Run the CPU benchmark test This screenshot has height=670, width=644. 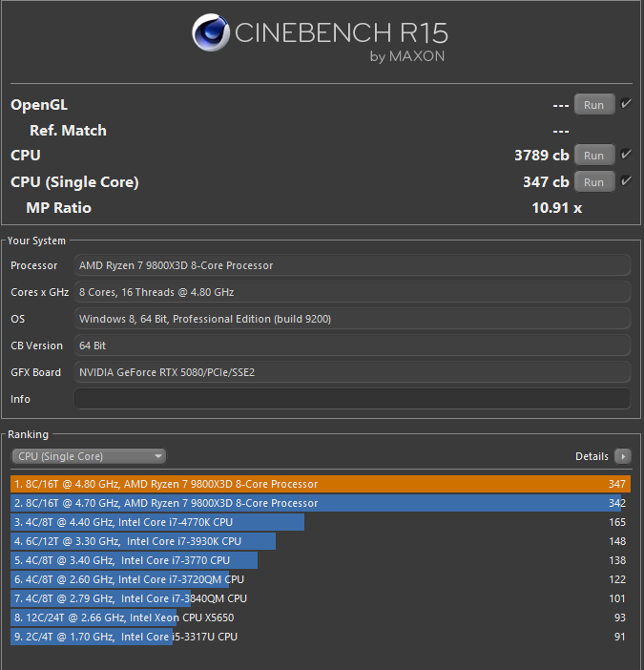(x=593, y=156)
